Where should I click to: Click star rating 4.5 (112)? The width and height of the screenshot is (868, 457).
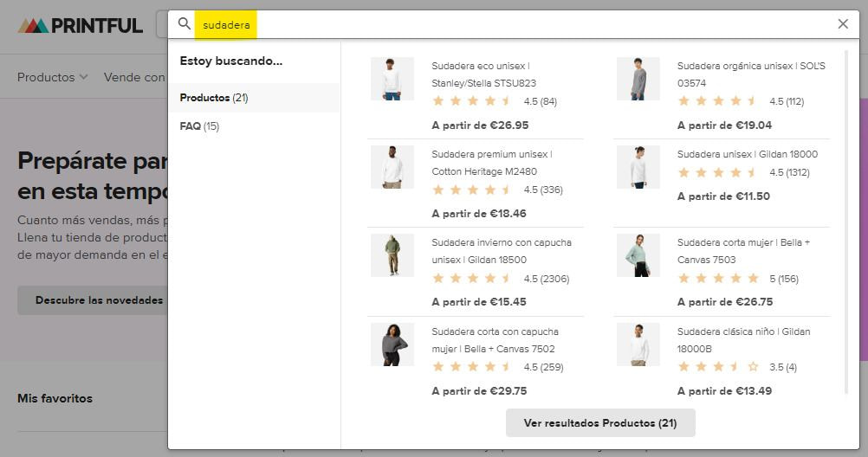(741, 101)
